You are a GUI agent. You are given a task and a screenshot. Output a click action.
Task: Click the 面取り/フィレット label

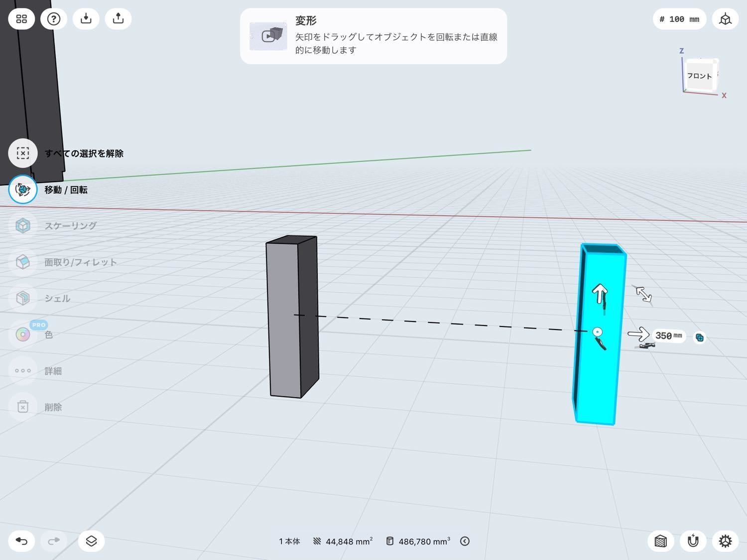(81, 262)
